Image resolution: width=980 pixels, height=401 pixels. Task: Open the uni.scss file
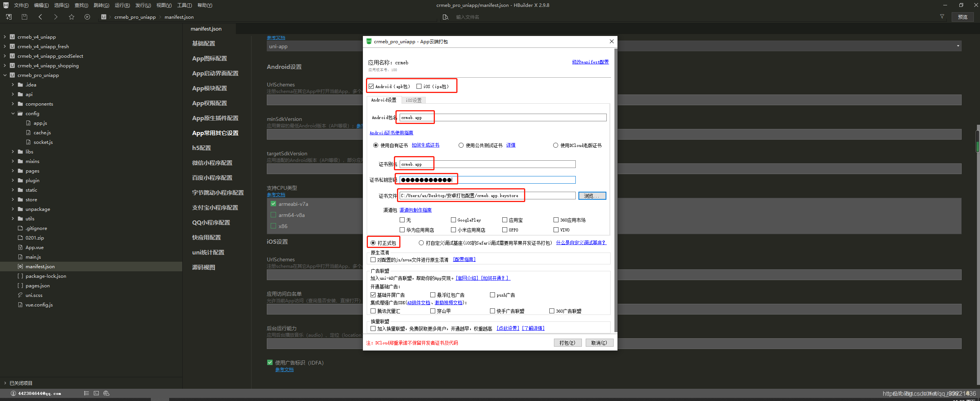pos(34,295)
